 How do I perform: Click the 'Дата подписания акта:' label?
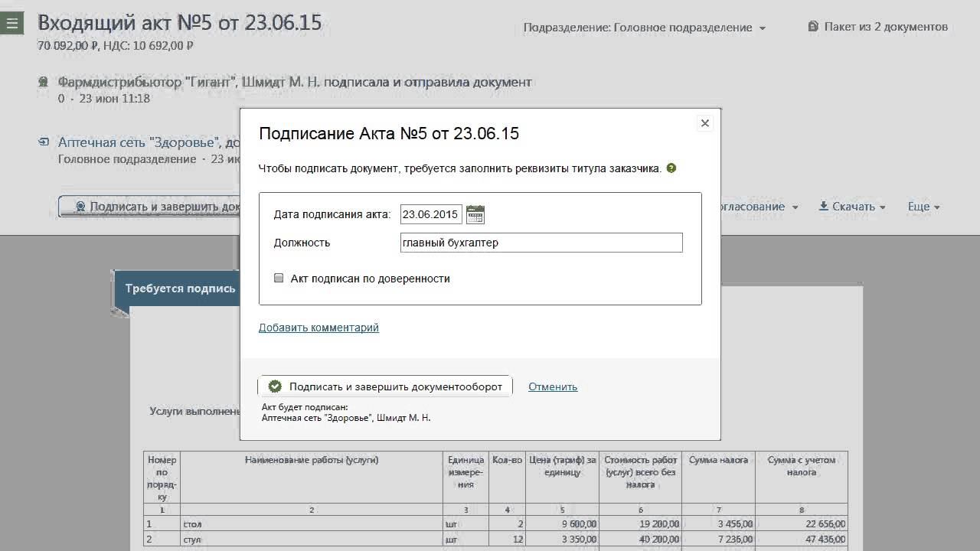(332, 214)
